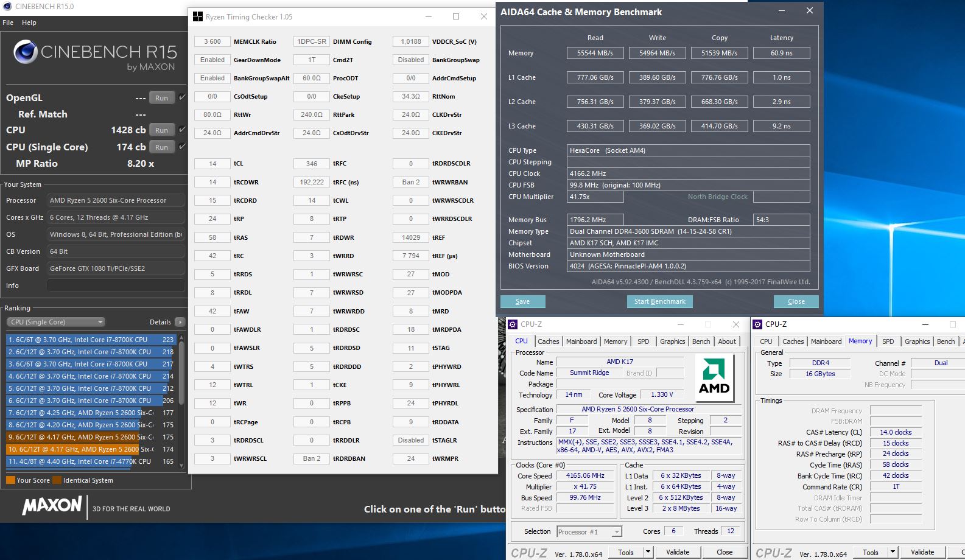Click the left CPU-Z title bar icon
965x560 pixels.
pyautogui.click(x=513, y=324)
